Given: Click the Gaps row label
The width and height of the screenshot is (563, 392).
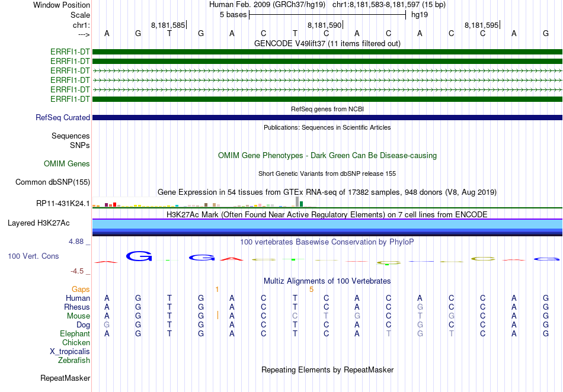Looking at the screenshot, I should pos(81,289).
